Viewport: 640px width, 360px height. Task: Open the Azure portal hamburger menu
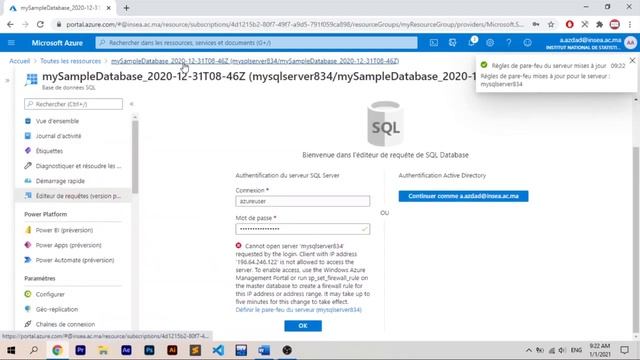tap(11, 43)
